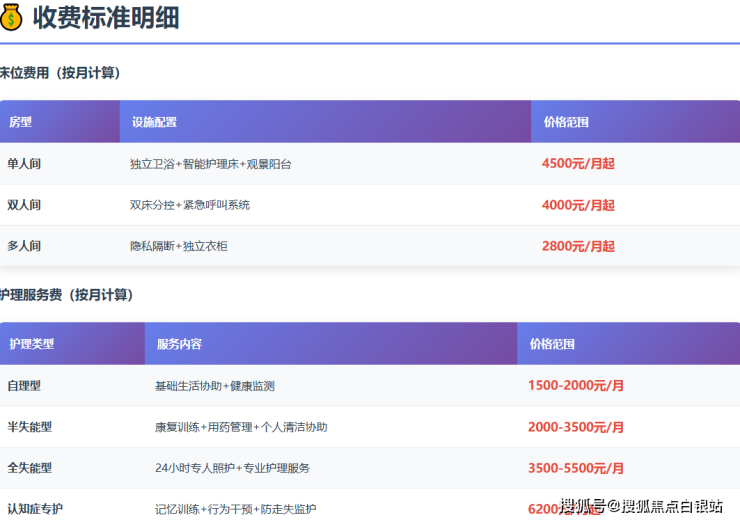Select the 单人间 room type row
740x522 pixels.
tap(24, 163)
